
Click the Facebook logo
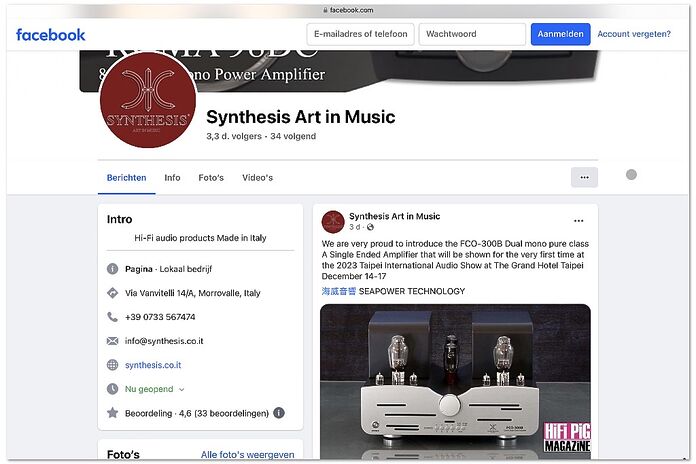50,35
